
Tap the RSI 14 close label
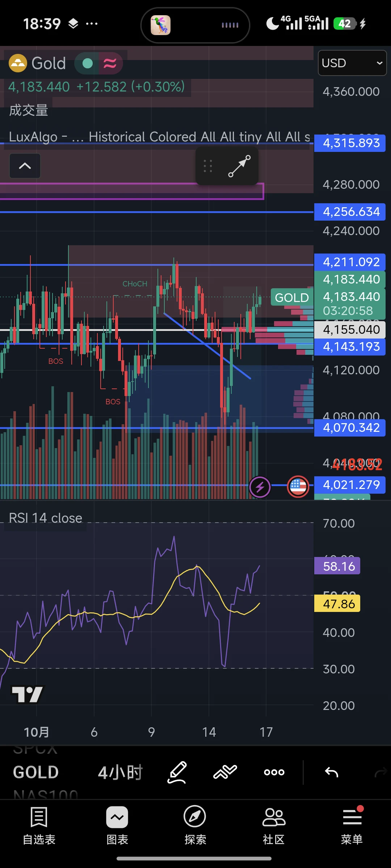tap(45, 518)
